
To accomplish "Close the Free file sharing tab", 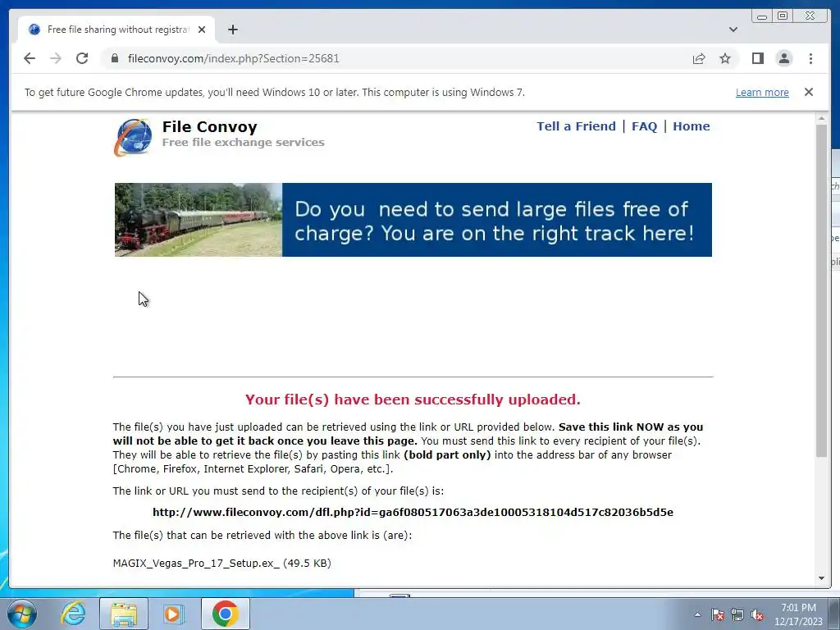I will pyautogui.click(x=202, y=30).
